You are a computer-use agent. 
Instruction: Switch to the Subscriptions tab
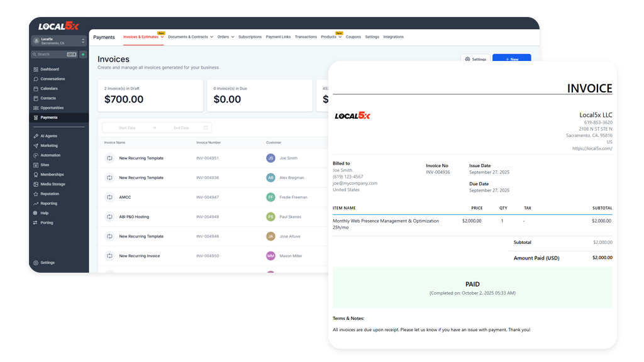(x=250, y=37)
